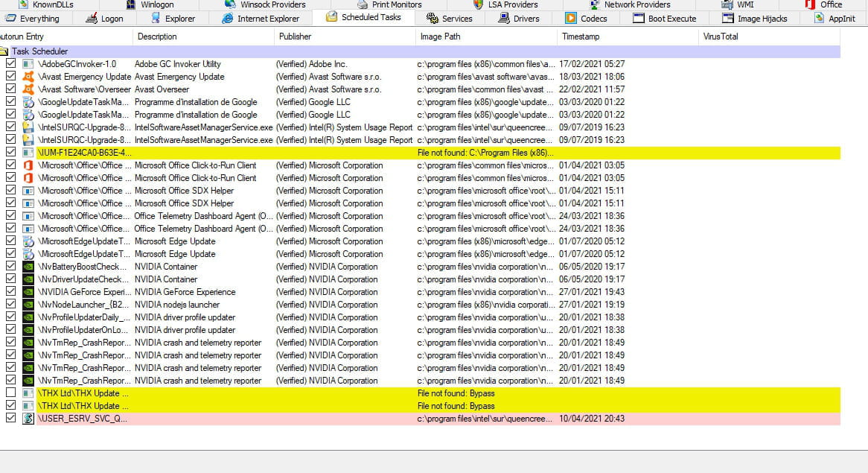Click the Avast Emergency Update orange icon
Viewport: 868px width, 473px height.
pos(28,77)
